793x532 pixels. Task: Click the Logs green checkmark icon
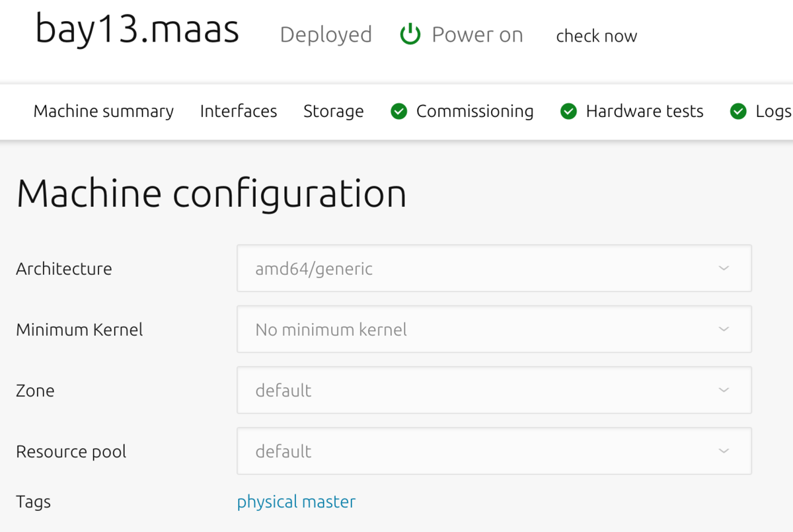(x=738, y=112)
